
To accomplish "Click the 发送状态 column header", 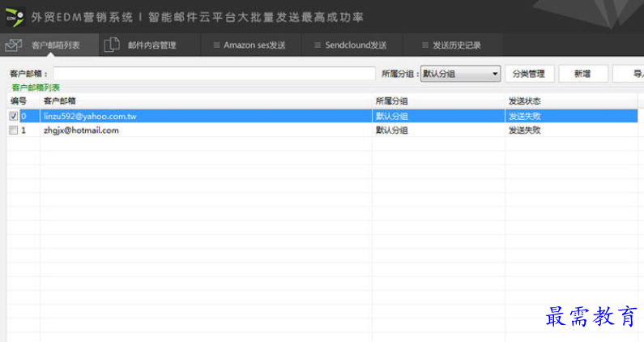I will click(x=571, y=101).
